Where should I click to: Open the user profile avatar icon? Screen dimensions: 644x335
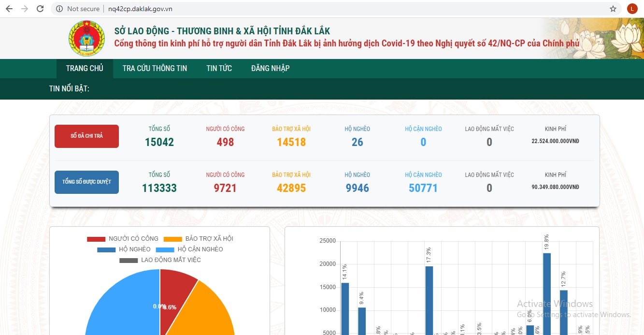[632, 9]
